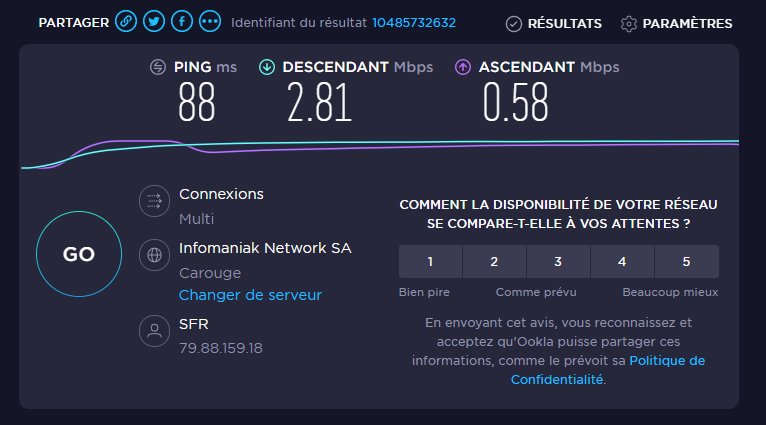The height and width of the screenshot is (425, 766).
Task: Click the download arrow icon
Action: (267, 67)
